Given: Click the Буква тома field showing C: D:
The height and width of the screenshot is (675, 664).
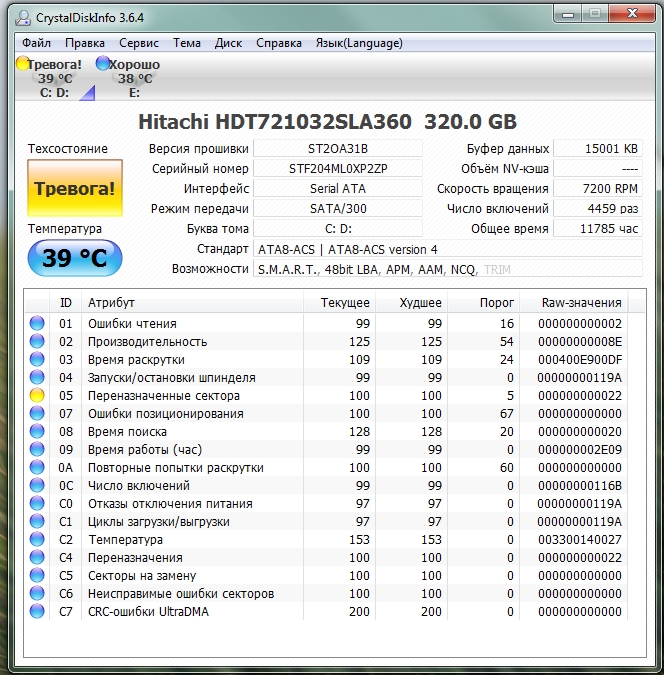Looking at the screenshot, I should pos(338,229).
